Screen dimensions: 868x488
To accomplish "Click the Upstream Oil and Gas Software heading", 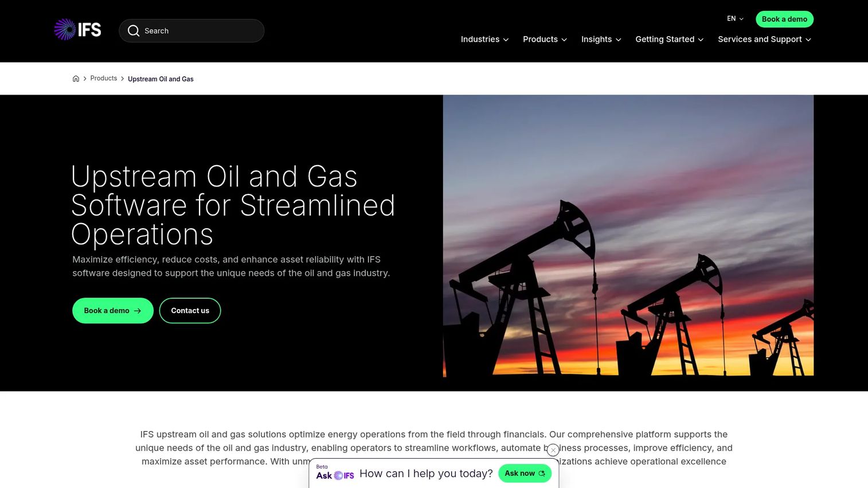I will click(x=233, y=205).
